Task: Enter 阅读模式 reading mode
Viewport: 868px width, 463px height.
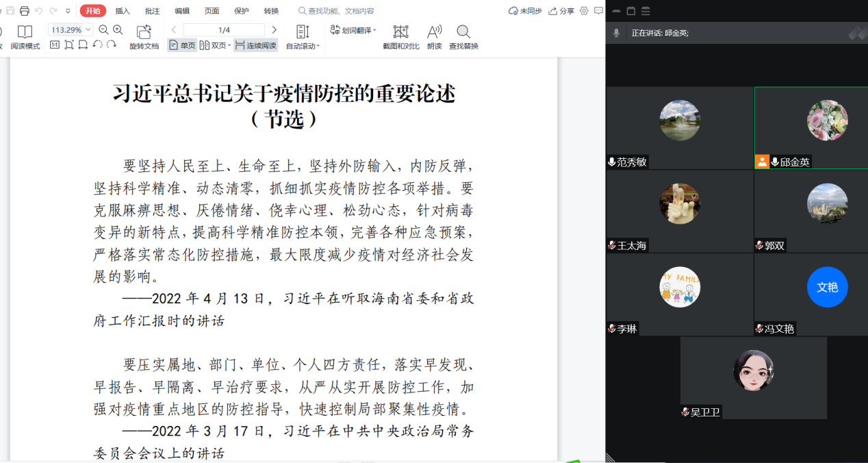Action: coord(25,37)
